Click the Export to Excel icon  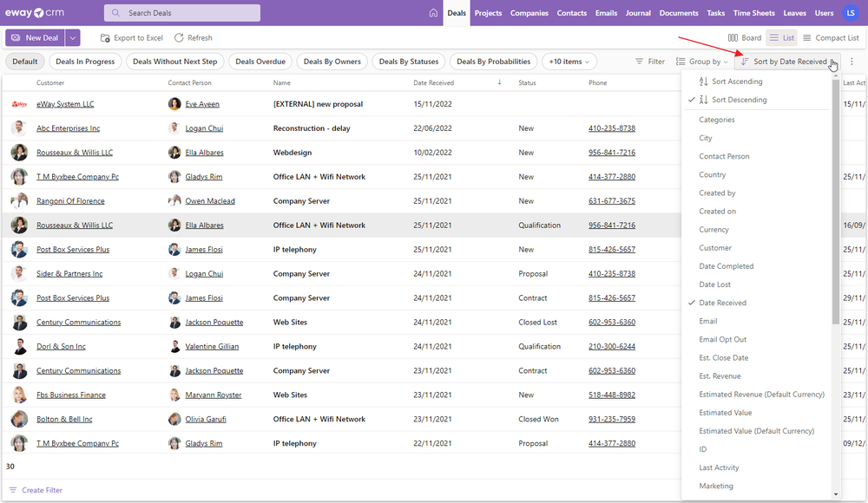pos(105,37)
